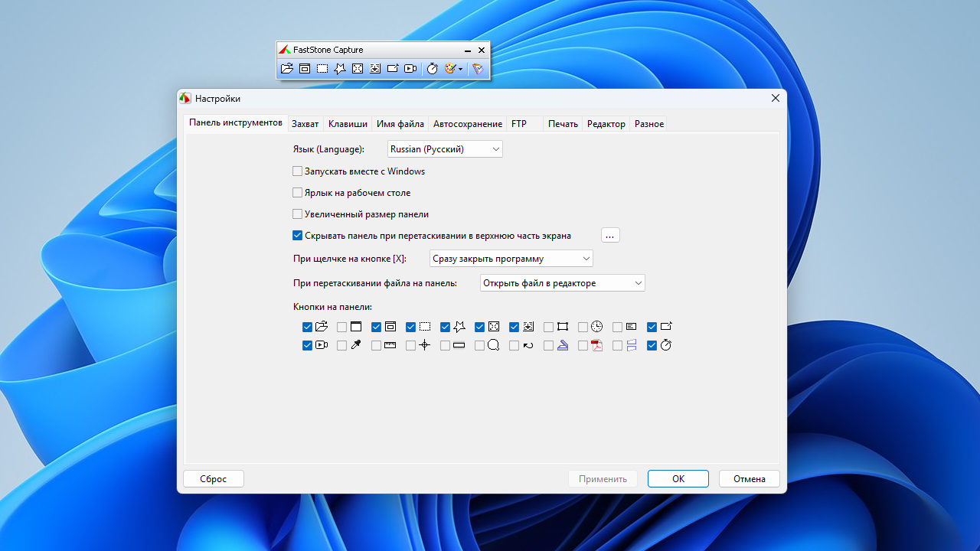The height and width of the screenshot is (551, 980).
Task: Click the full screen capture icon
Action: [358, 69]
